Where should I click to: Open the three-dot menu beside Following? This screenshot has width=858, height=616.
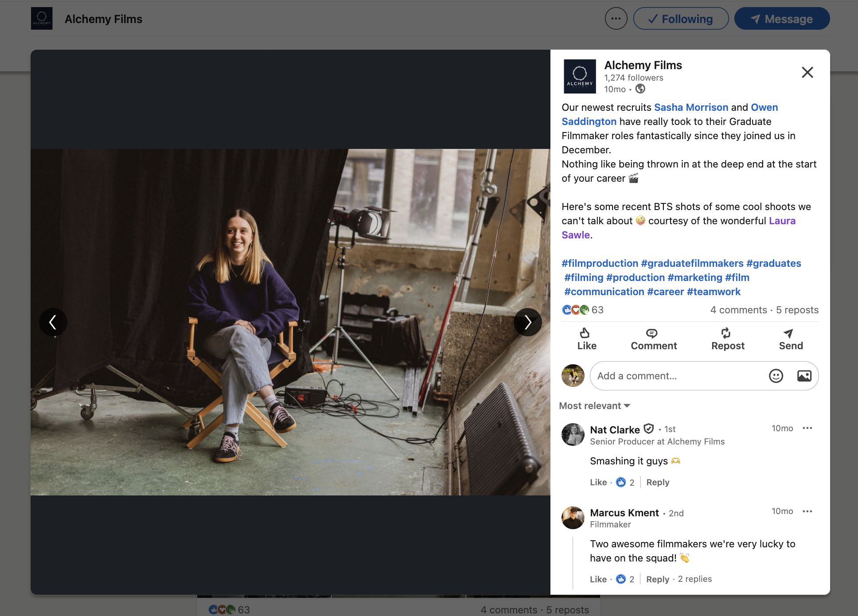(x=616, y=19)
